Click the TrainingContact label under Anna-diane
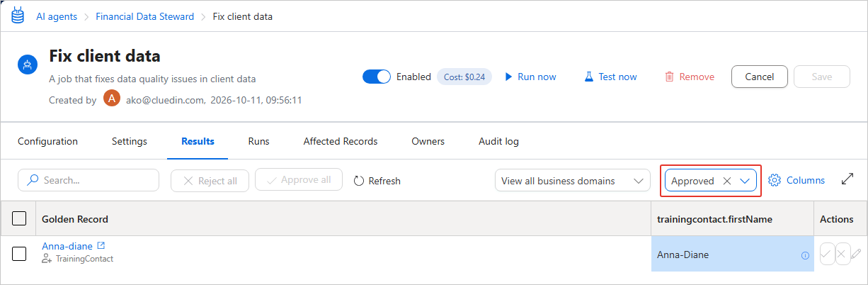The image size is (868, 285). 84,259
